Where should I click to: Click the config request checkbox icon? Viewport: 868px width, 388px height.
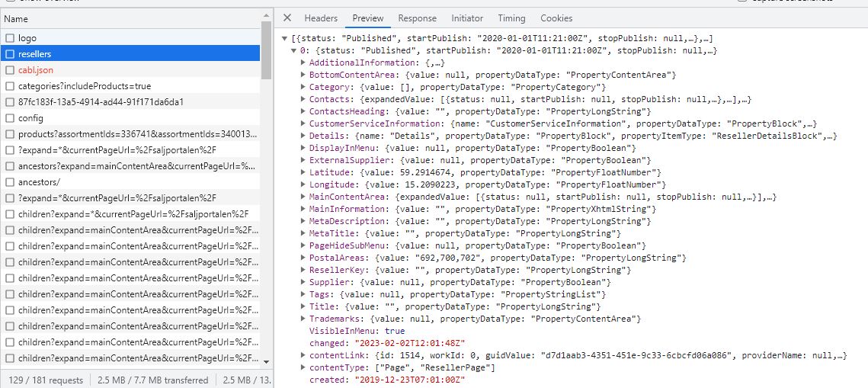click(10, 118)
